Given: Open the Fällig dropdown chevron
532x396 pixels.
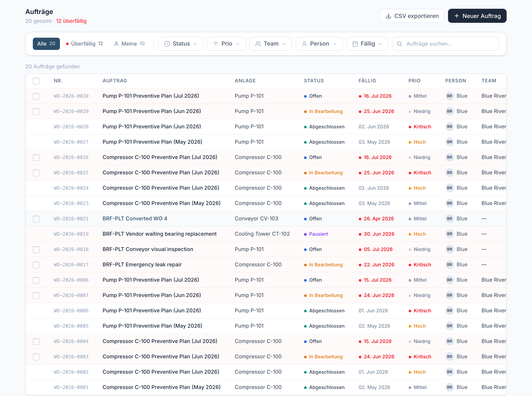Looking at the screenshot, I should [380, 44].
